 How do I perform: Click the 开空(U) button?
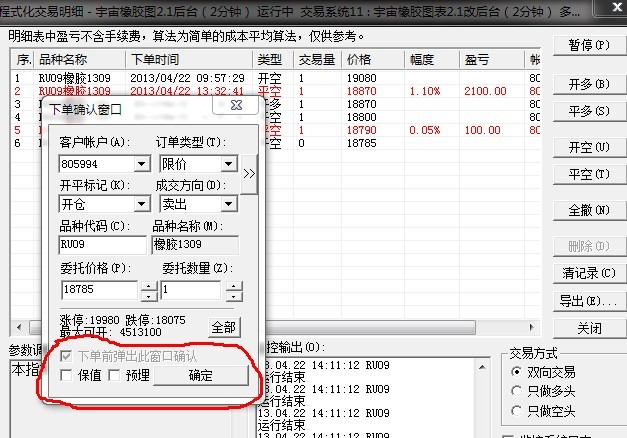coord(589,148)
